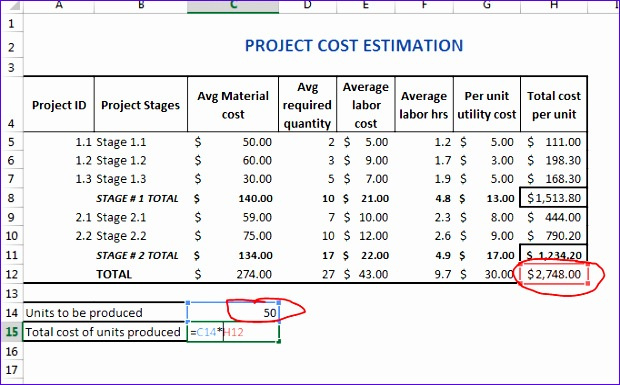Select the row 8 header

coord(11,198)
